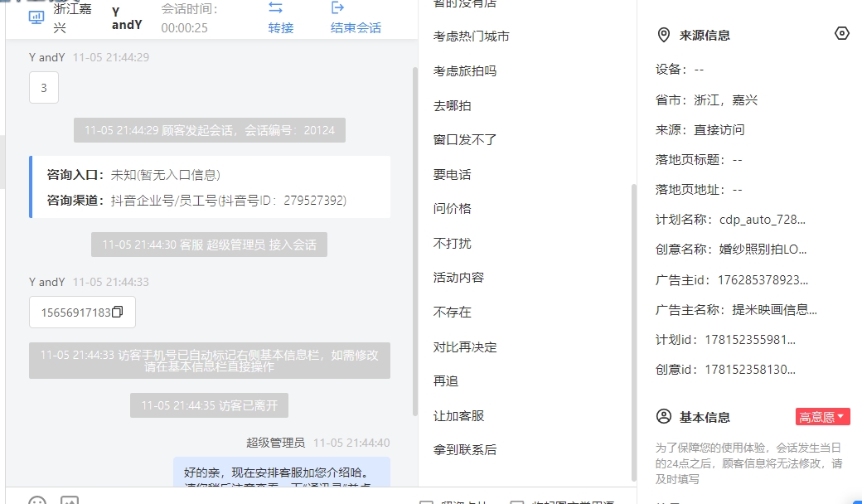Viewport: 862px width, 504px height.
Task: Click the customer message bubble containing 3
Action: [44, 87]
